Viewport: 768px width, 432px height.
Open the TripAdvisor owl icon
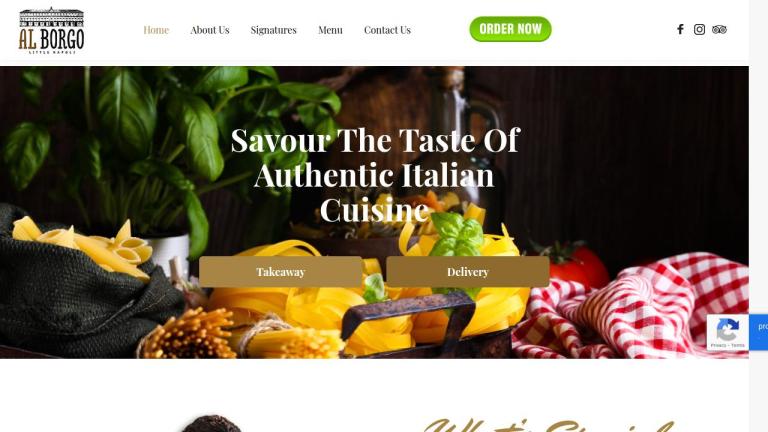[719, 29]
